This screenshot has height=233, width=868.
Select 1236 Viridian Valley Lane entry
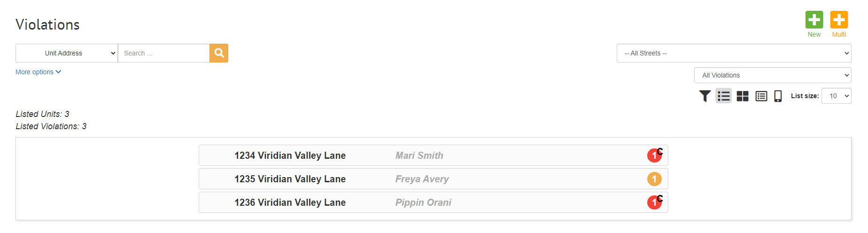[433, 202]
